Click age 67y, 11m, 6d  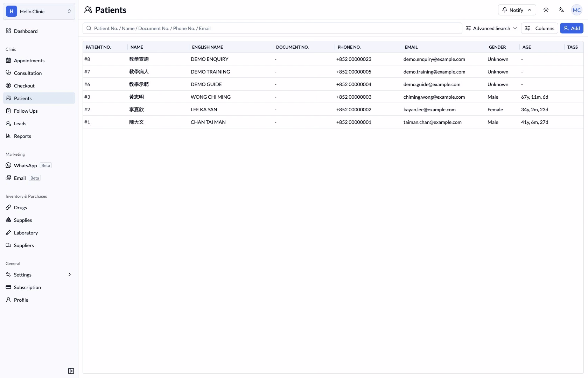[x=534, y=97]
